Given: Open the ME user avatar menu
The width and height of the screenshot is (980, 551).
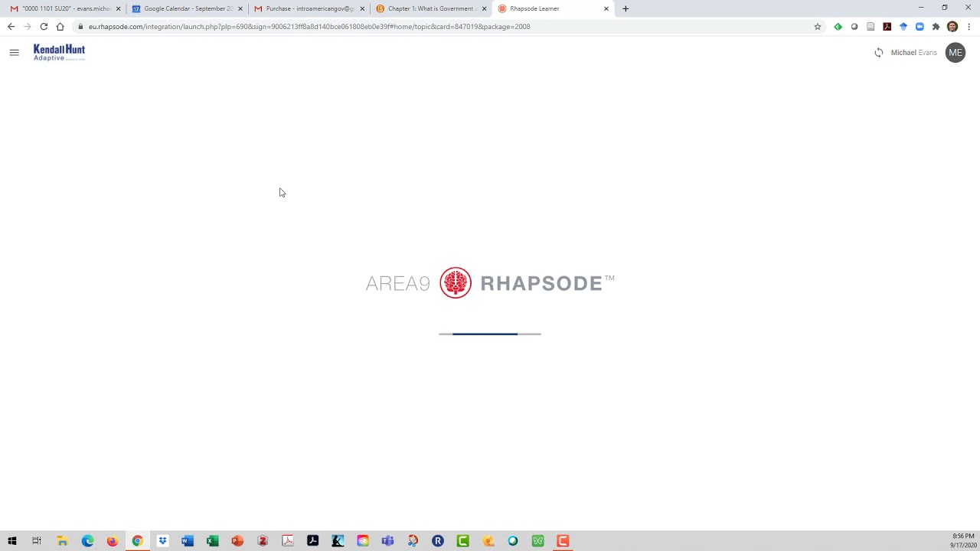Looking at the screenshot, I should 955,53.
